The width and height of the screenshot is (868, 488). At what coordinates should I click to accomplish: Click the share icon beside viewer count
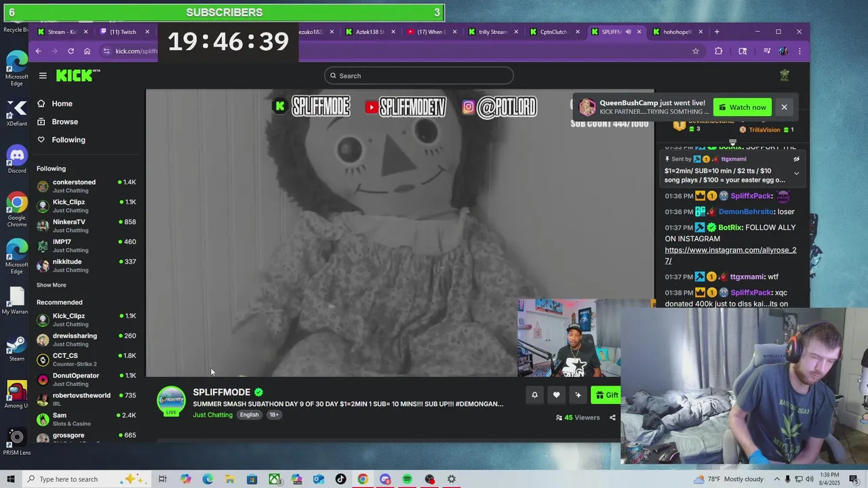tap(612, 418)
